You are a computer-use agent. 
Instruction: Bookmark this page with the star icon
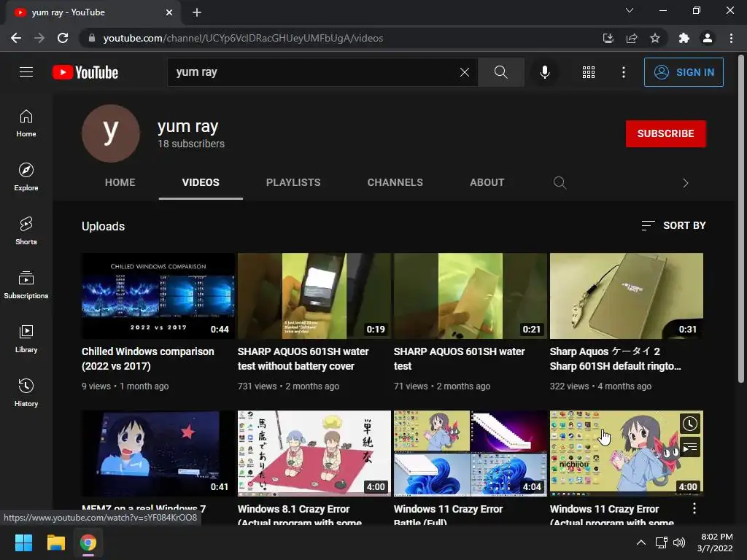click(x=655, y=38)
